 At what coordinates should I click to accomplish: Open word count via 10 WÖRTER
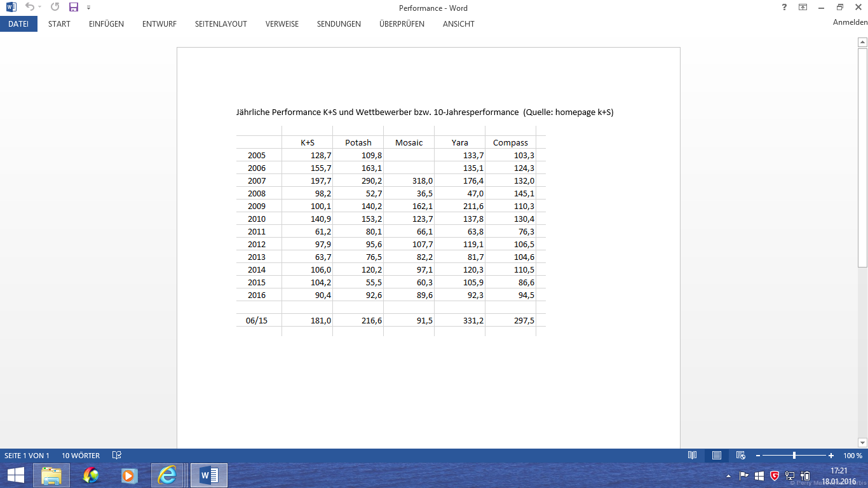coord(81,456)
